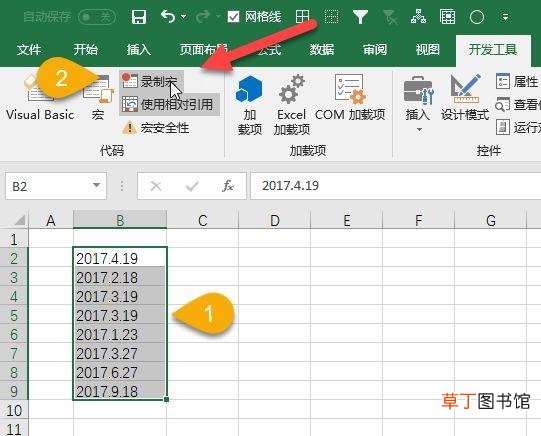The image size is (541, 436).
Task: Click the fill handle at selection corner
Action: pyautogui.click(x=167, y=399)
